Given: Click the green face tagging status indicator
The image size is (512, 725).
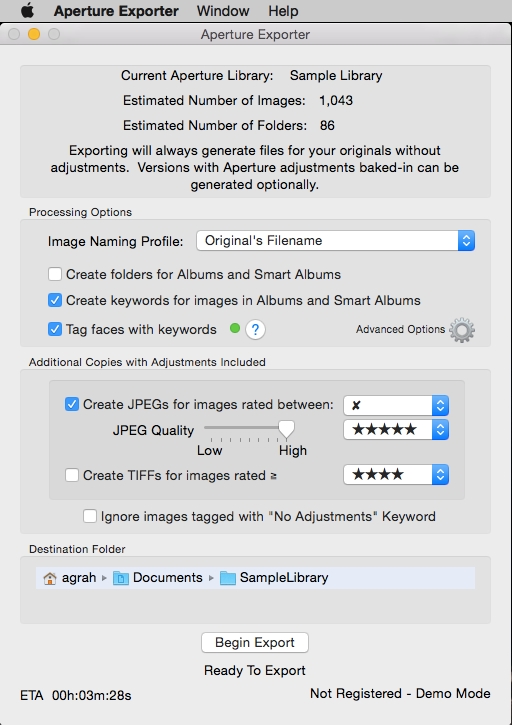Looking at the screenshot, I should tap(235, 328).
